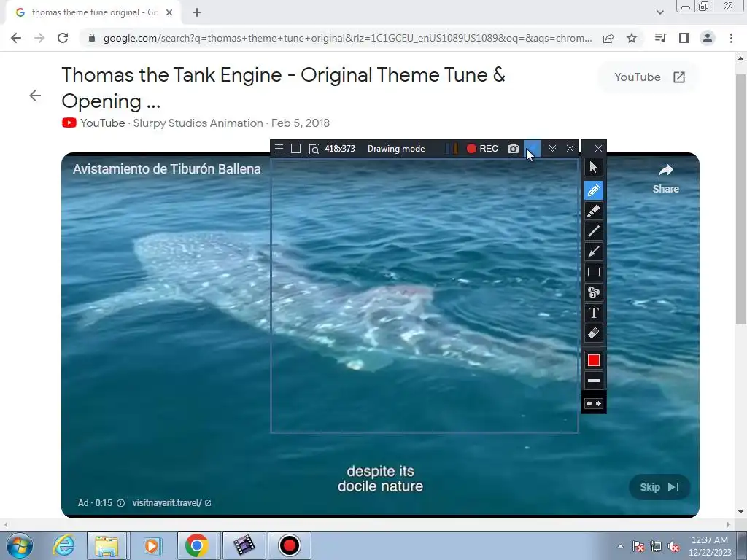
Task: Close the capture rectangle bar
Action: pos(570,149)
